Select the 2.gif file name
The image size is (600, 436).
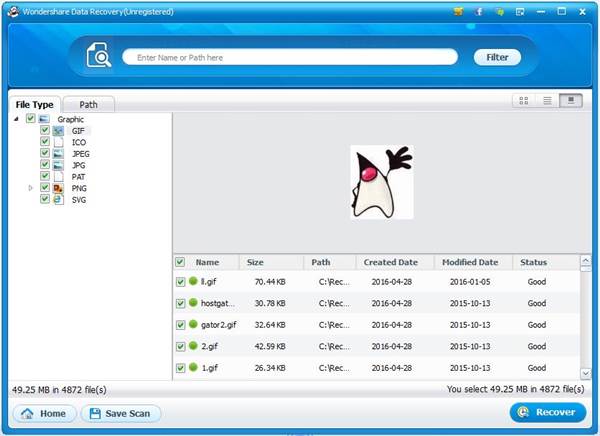click(209, 346)
